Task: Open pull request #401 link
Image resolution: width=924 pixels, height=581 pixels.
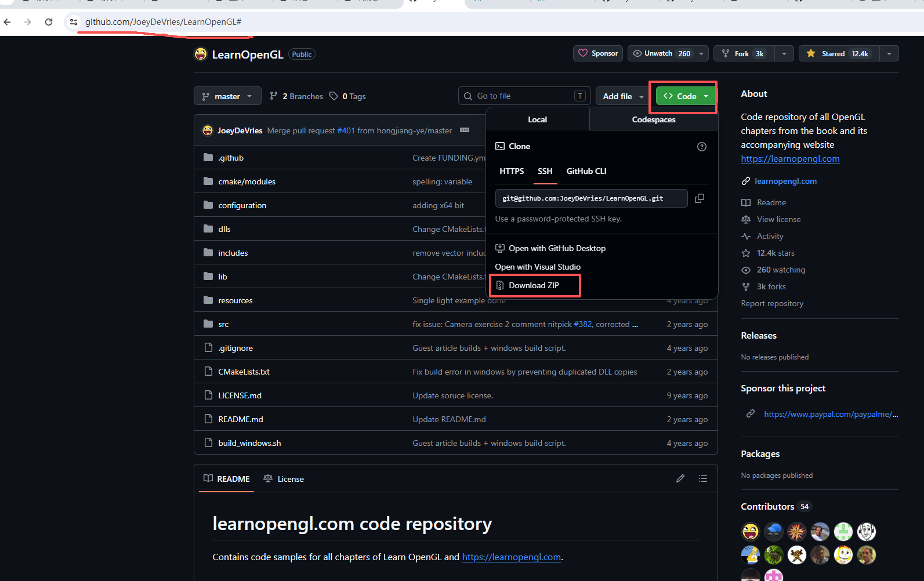Action: point(346,130)
